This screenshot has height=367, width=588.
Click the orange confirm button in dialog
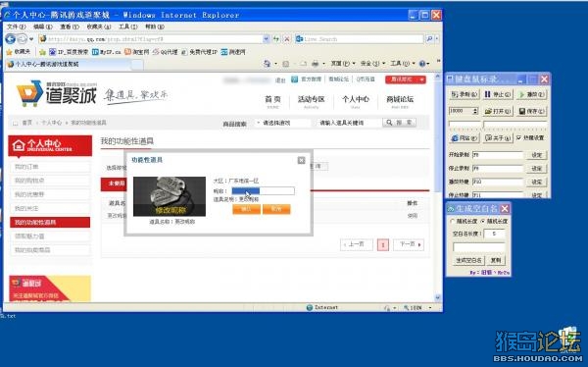click(x=246, y=209)
